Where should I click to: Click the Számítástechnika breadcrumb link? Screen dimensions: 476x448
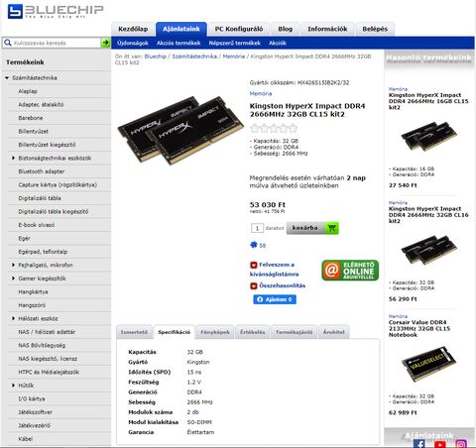194,56
